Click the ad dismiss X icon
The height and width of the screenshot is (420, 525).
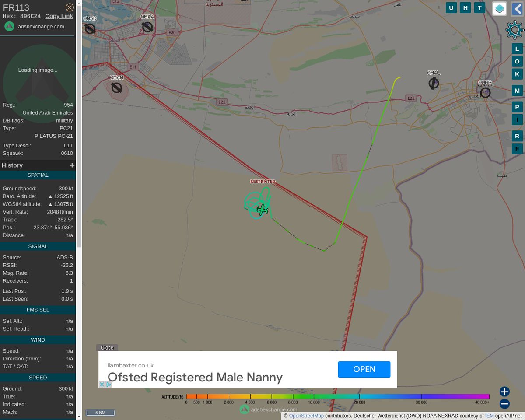click(101, 385)
